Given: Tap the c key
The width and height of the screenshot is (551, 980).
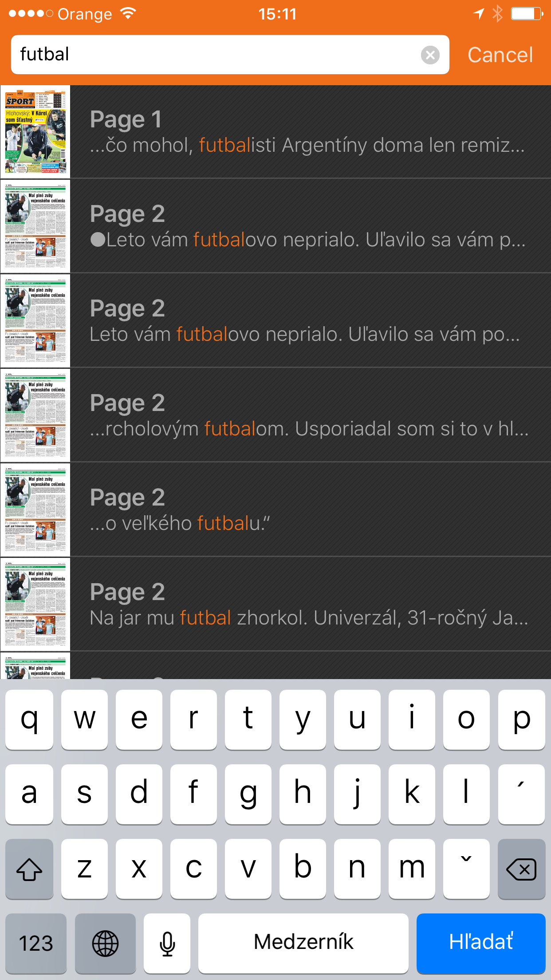Looking at the screenshot, I should (x=193, y=869).
